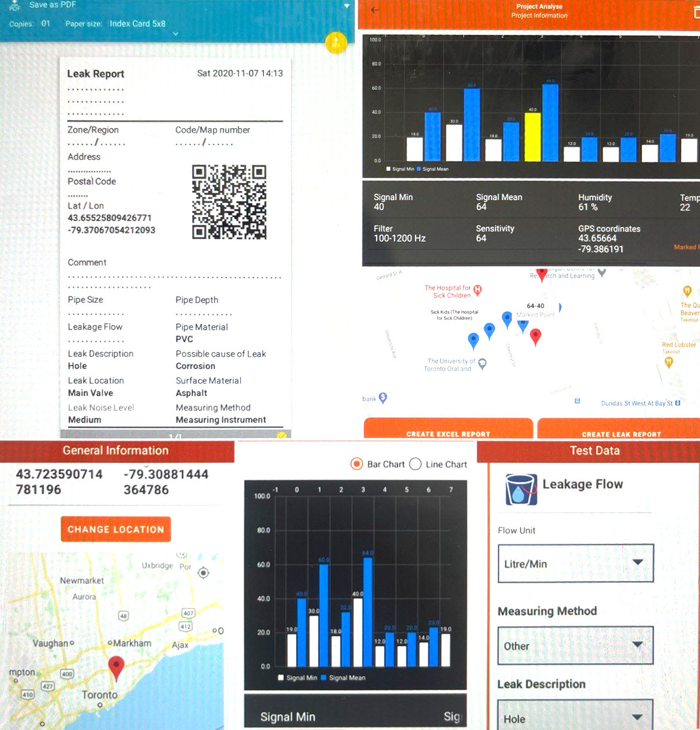Click the Leakage Flow bucket icon
Image resolution: width=700 pixels, height=730 pixels.
(x=521, y=489)
